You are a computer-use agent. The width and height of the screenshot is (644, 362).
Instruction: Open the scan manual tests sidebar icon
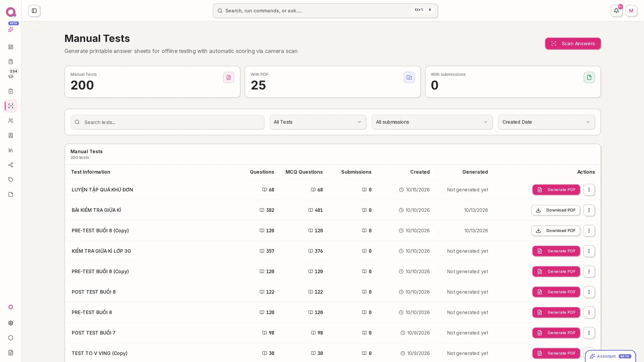click(11, 106)
